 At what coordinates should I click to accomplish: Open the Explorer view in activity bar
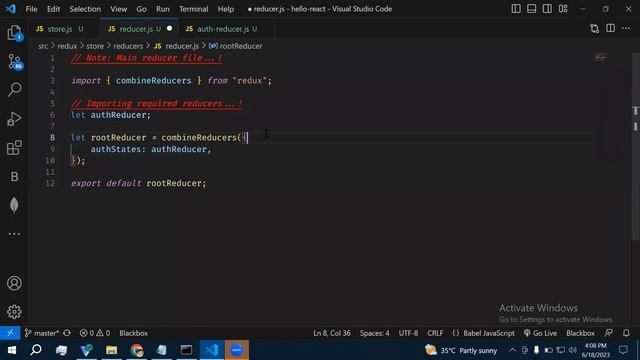14,33
